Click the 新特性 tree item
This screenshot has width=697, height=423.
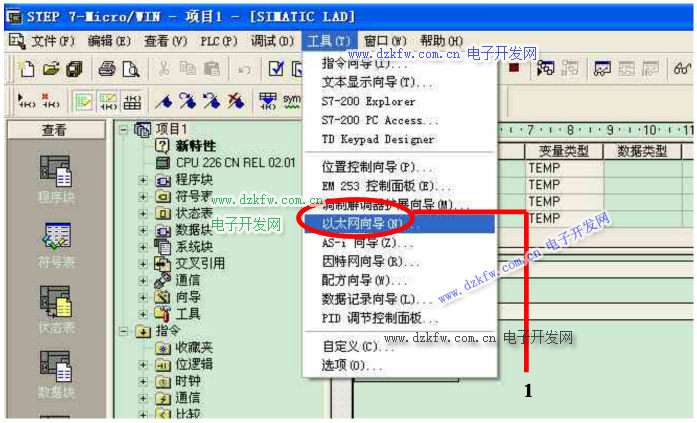(x=195, y=146)
